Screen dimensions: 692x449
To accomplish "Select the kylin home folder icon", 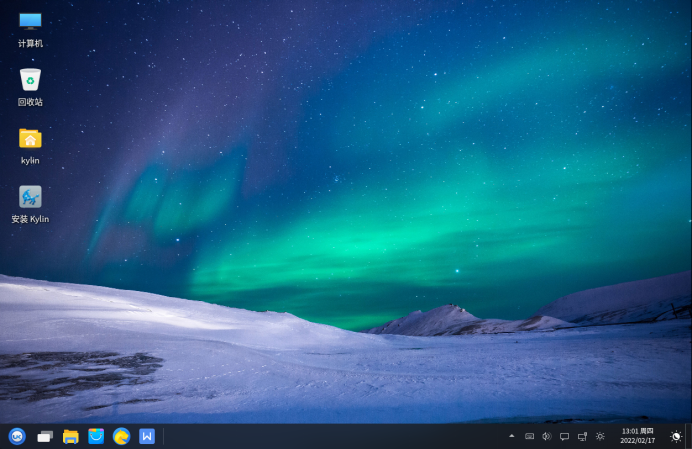I will point(30,138).
